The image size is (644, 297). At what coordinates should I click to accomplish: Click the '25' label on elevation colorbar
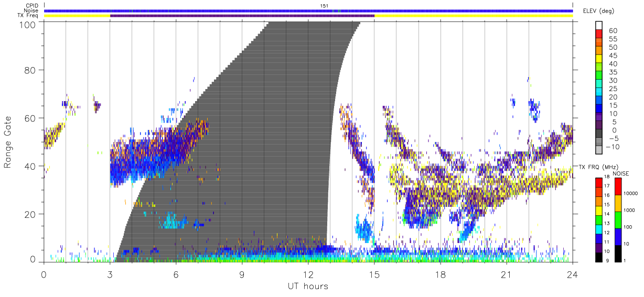pyautogui.click(x=613, y=89)
